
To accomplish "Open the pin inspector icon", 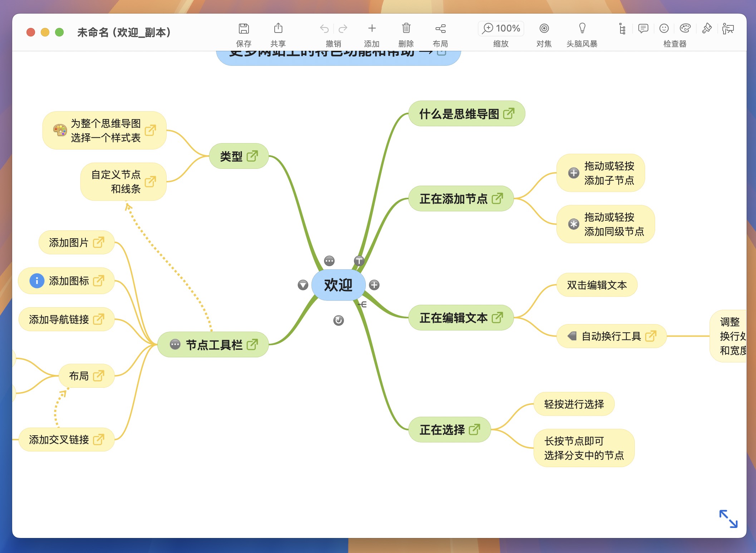I will tap(707, 28).
